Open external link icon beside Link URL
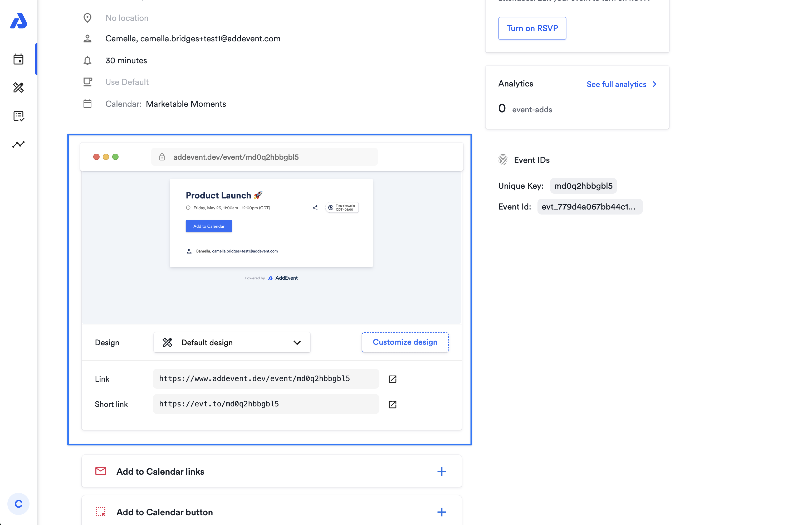This screenshot has width=812, height=525. 392,379
